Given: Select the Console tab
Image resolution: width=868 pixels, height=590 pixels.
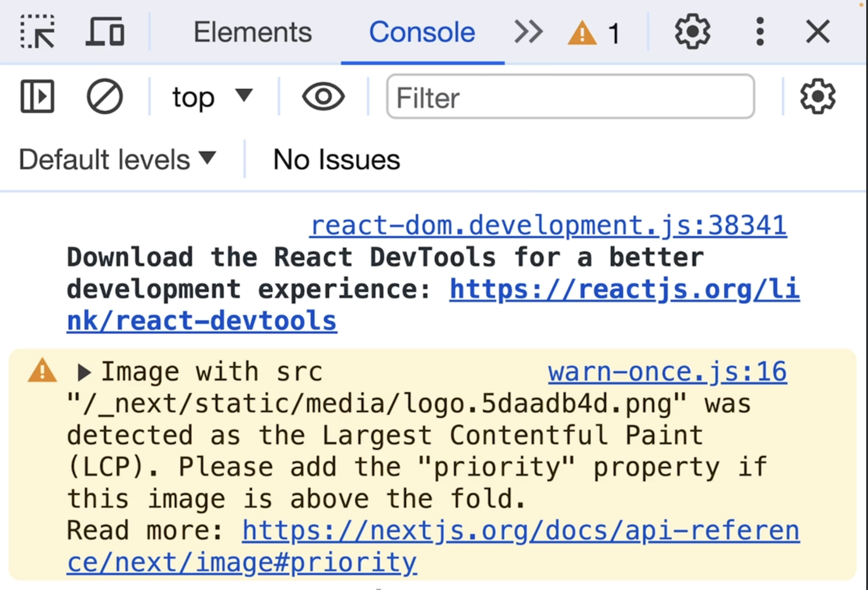Looking at the screenshot, I should pyautogui.click(x=422, y=32).
